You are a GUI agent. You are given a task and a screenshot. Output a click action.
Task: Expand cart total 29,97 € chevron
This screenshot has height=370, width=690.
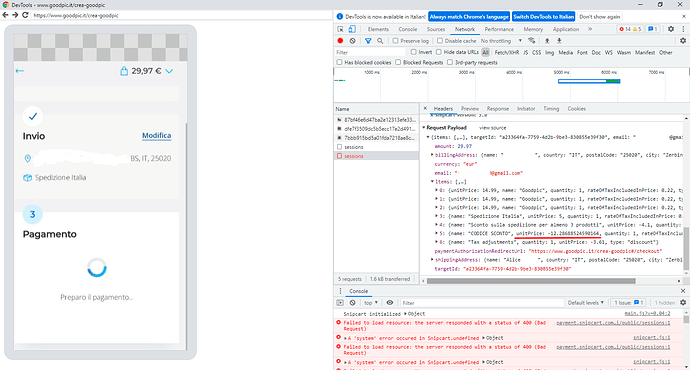coord(169,71)
